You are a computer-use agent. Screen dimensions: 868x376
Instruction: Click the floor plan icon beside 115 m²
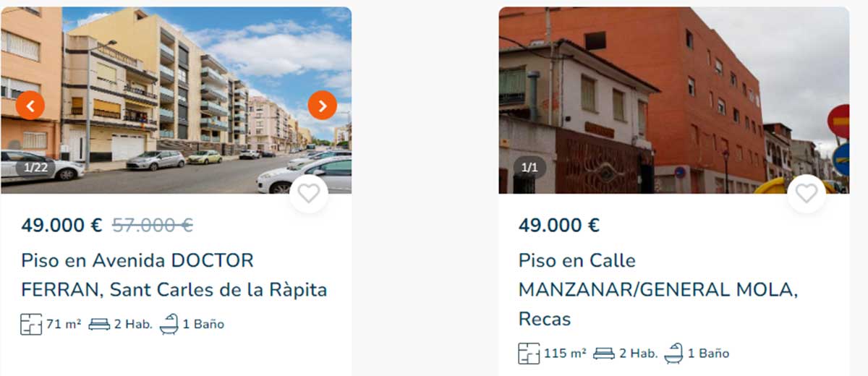point(529,354)
